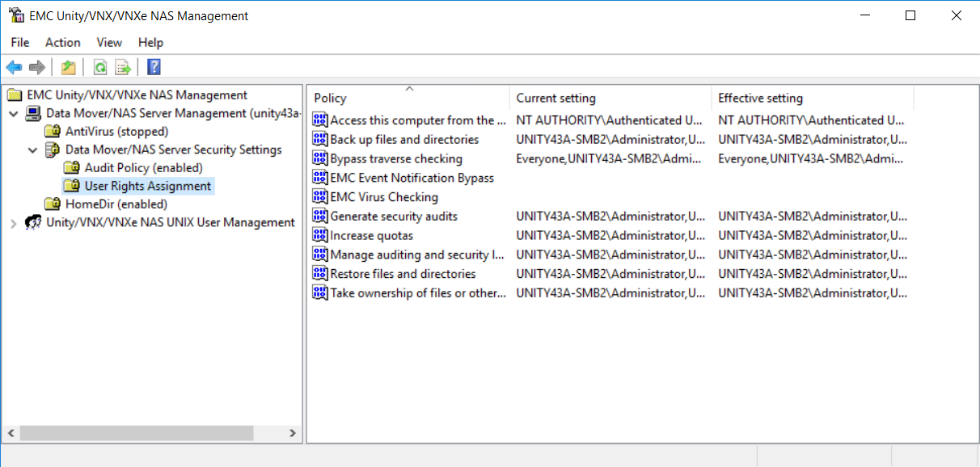Select the Increase quotas policy icon
The height and width of the screenshot is (467, 980).
point(320,236)
